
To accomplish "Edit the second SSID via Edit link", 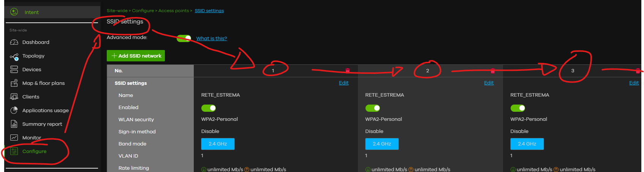I will (x=489, y=83).
